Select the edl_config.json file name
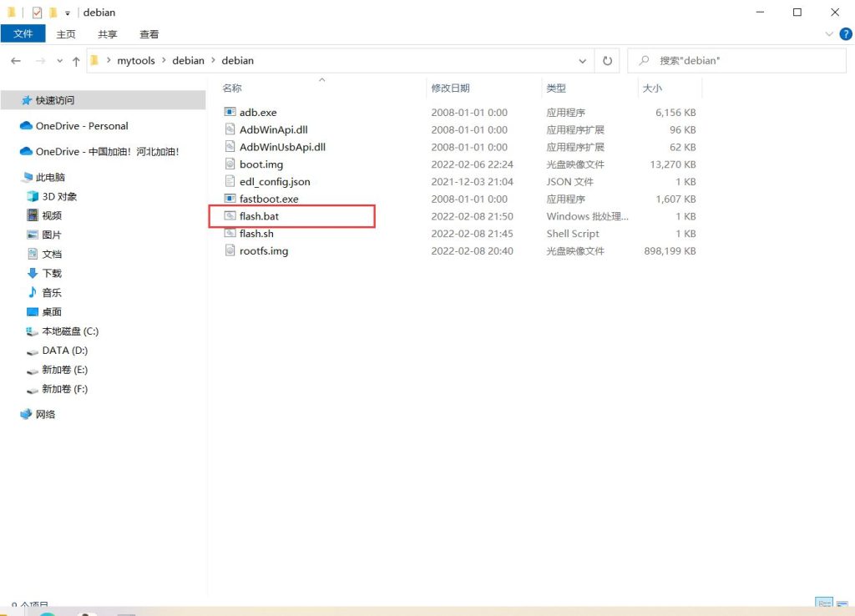The width and height of the screenshot is (855, 616). (x=274, y=181)
